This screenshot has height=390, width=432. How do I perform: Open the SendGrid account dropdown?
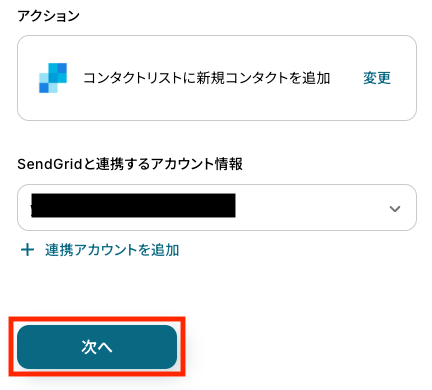(x=217, y=207)
